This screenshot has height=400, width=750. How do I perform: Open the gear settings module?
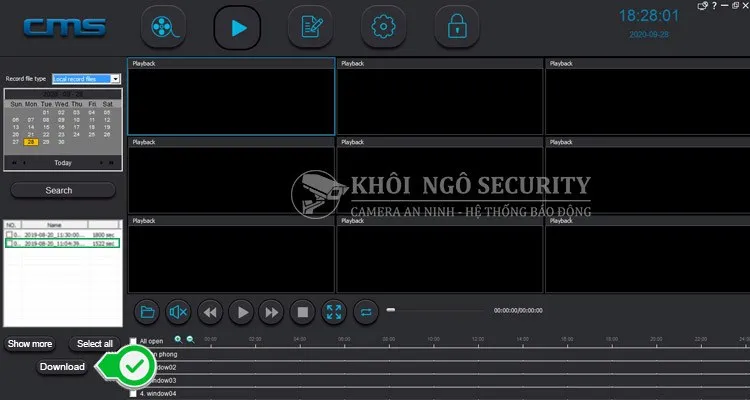click(x=384, y=27)
